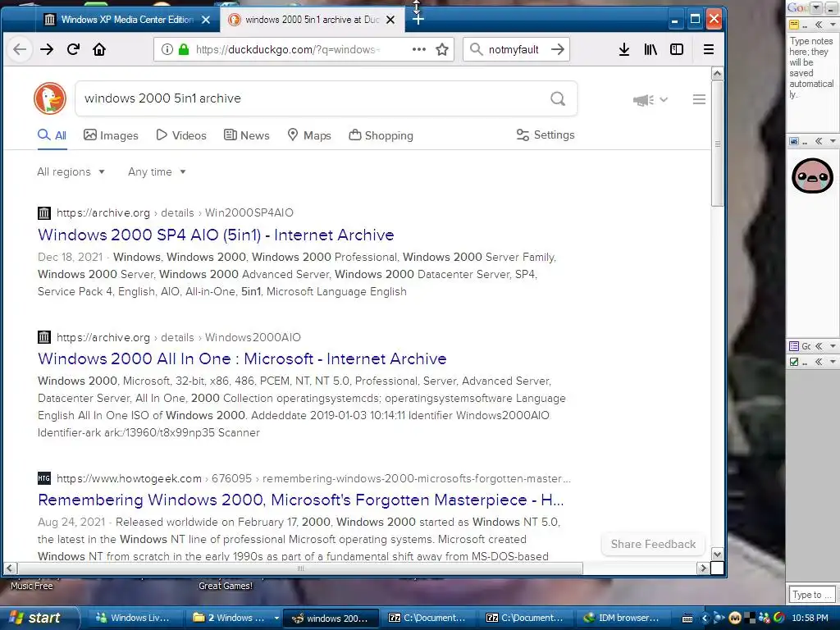Switch to Windows XP Media Center Edition tab
The image size is (840, 630).
(127, 20)
